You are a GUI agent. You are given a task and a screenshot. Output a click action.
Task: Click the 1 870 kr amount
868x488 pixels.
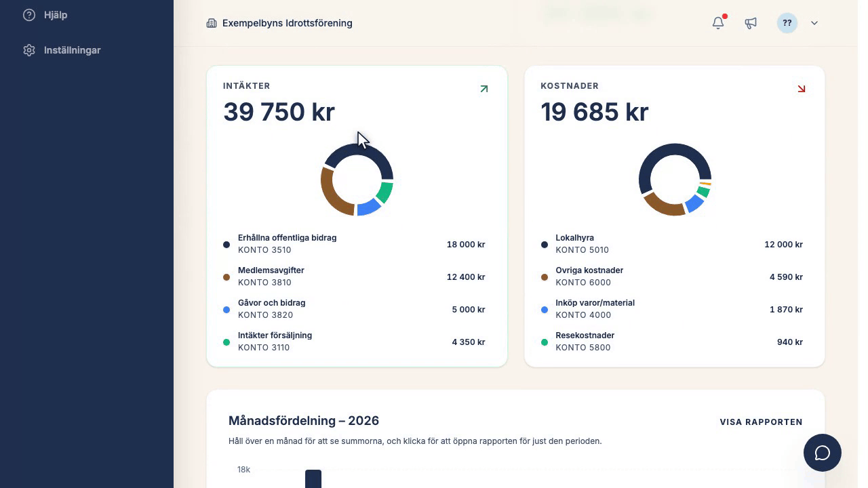(x=786, y=310)
